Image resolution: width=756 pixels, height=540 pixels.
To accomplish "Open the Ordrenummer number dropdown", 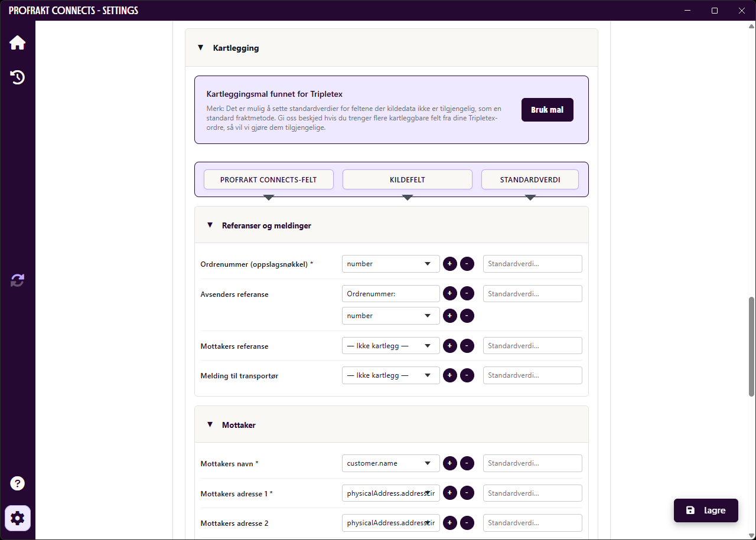I will pos(391,264).
